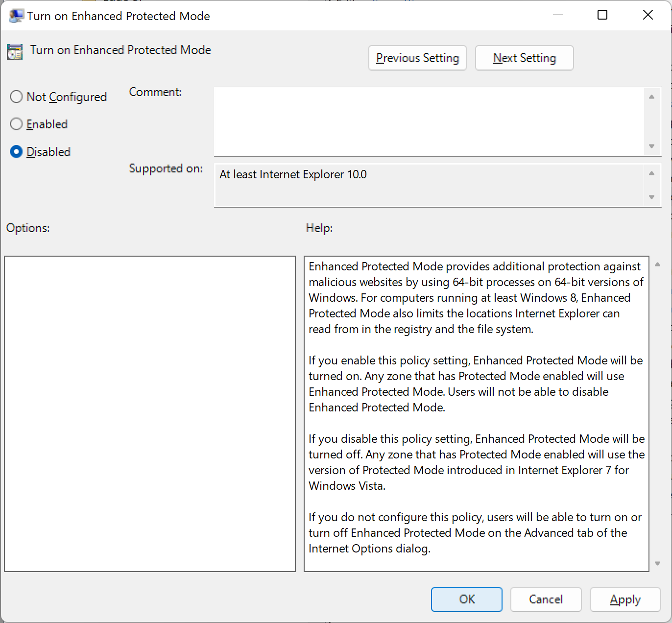Apply the policy changes
The height and width of the screenshot is (623, 672).
click(625, 599)
